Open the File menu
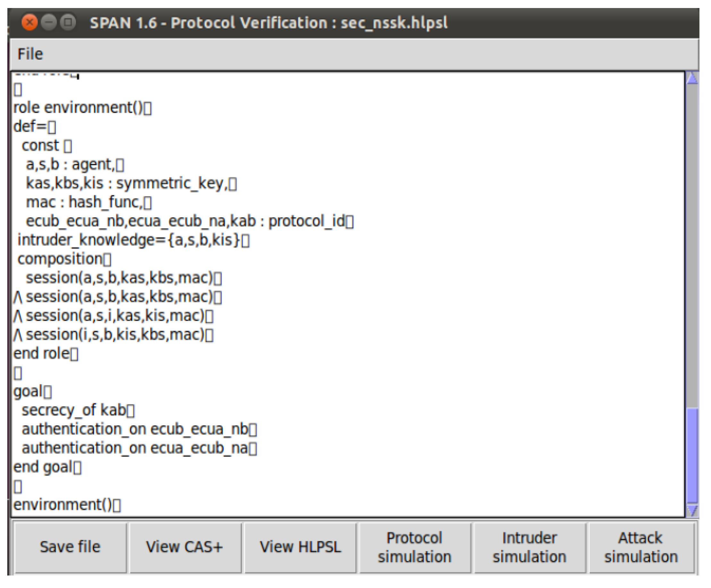Viewport: 711px width, 588px height. click(30, 54)
